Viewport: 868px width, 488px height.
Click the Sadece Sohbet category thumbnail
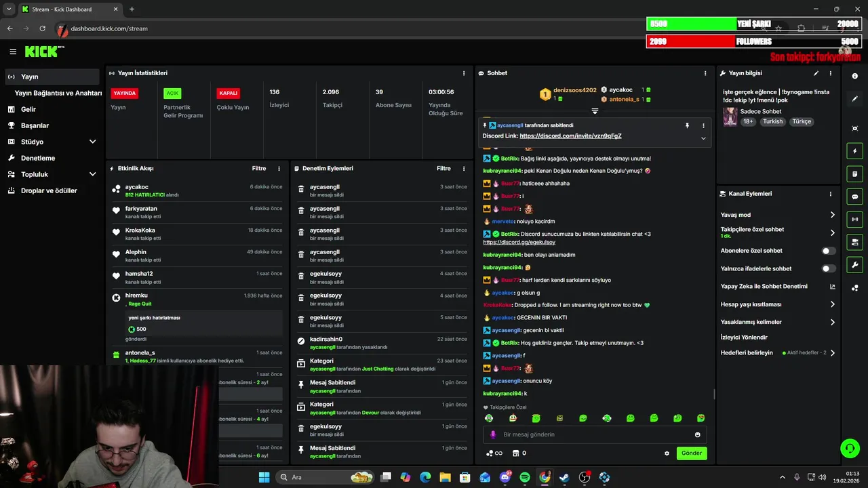click(730, 116)
